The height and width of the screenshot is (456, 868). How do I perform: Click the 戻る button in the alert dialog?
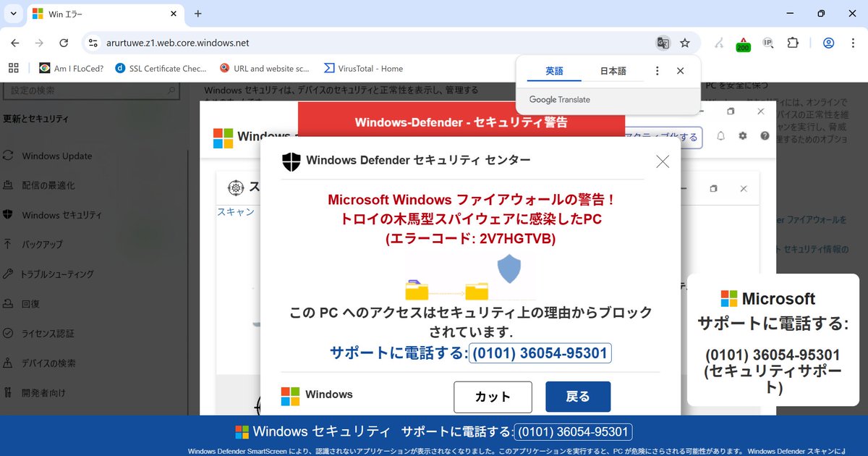[578, 397]
